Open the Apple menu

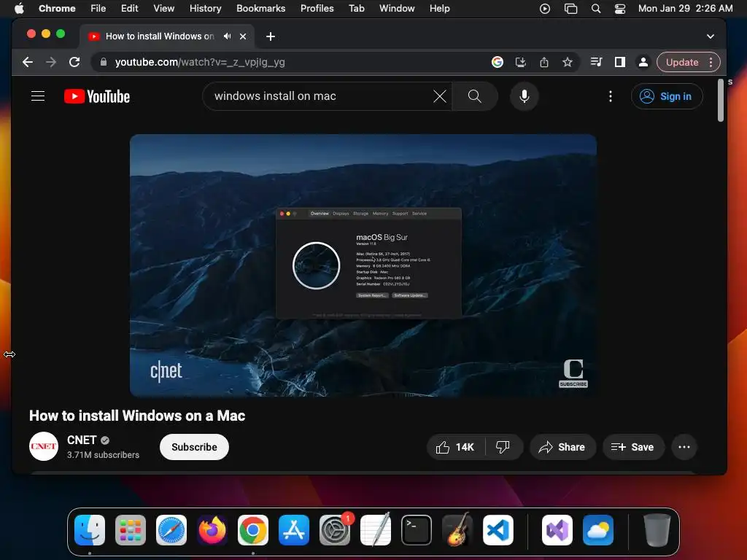coord(19,8)
